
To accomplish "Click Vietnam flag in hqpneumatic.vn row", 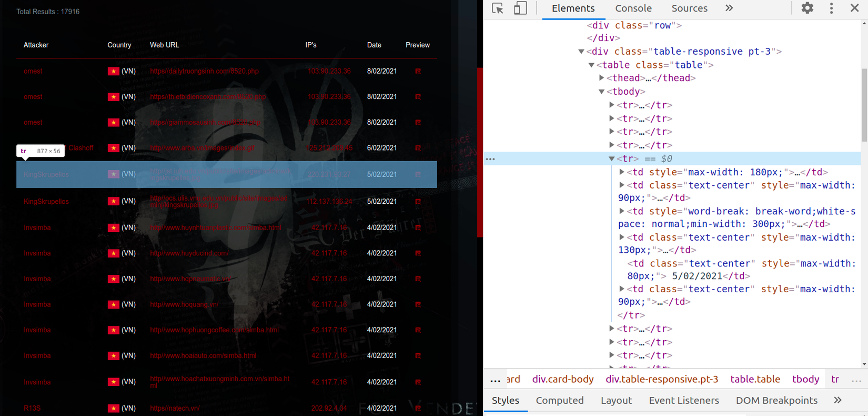I will click(x=114, y=279).
